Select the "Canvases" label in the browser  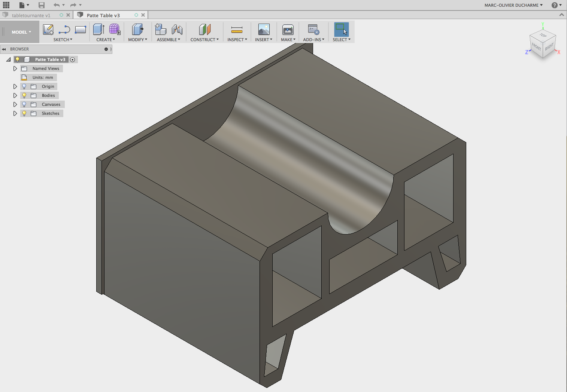point(51,104)
